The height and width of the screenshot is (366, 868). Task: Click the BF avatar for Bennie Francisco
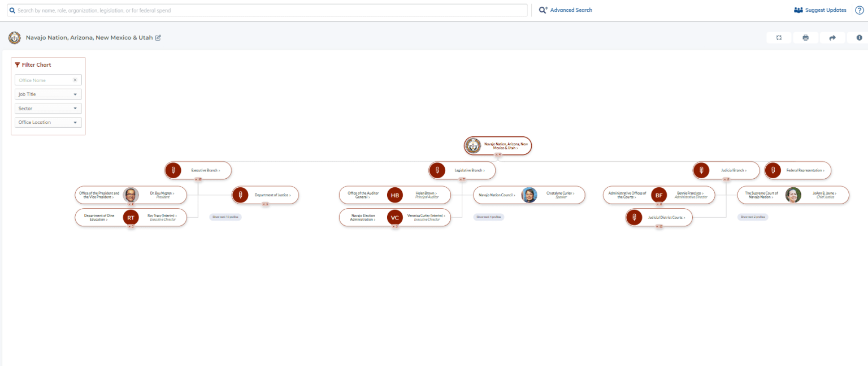pos(659,195)
